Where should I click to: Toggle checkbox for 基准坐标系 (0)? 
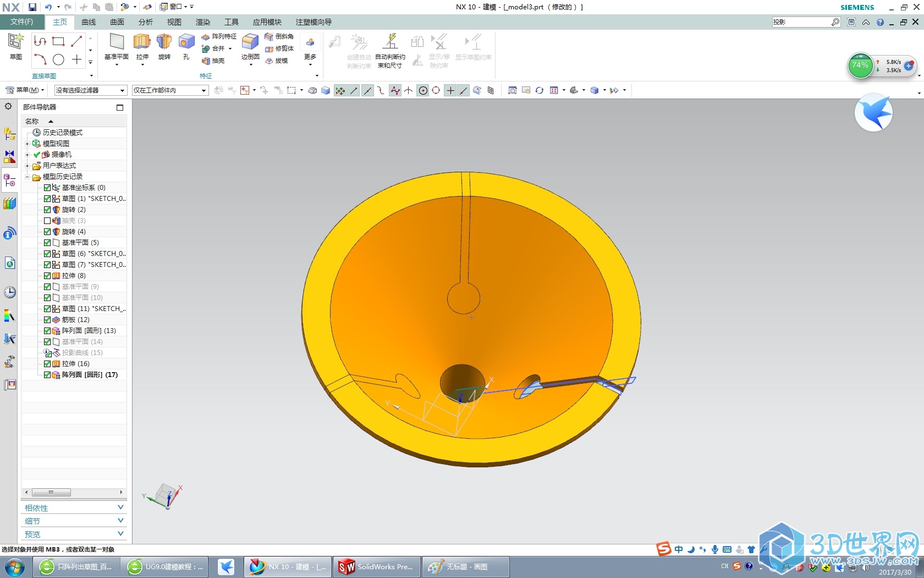pyautogui.click(x=47, y=188)
